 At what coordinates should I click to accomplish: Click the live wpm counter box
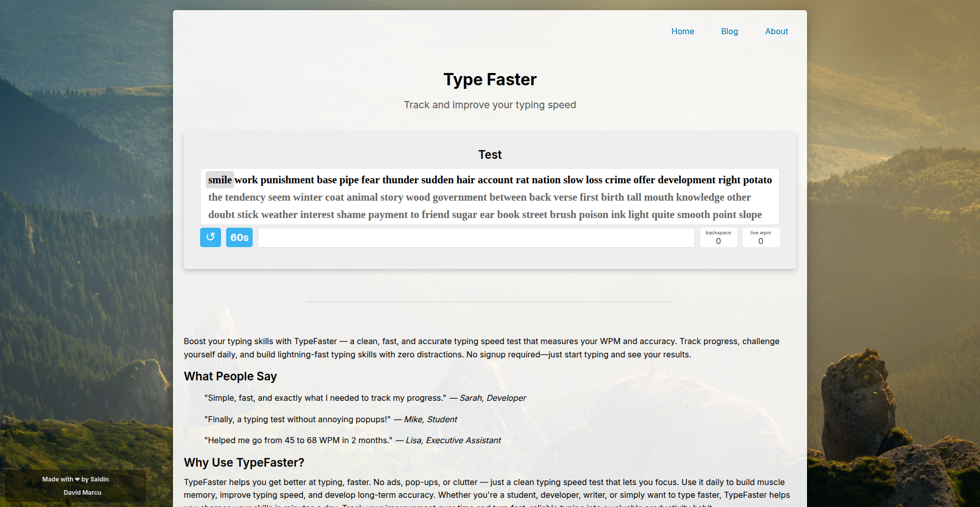tap(761, 237)
